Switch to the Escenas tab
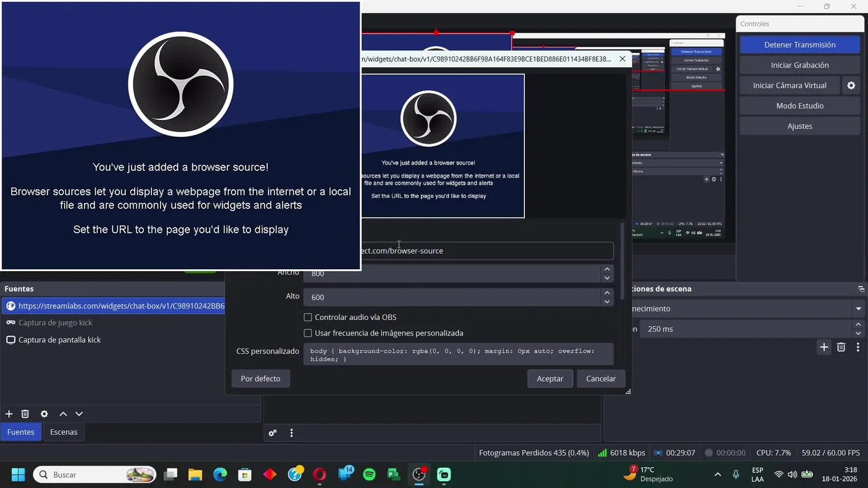The image size is (868, 488). coord(64,432)
